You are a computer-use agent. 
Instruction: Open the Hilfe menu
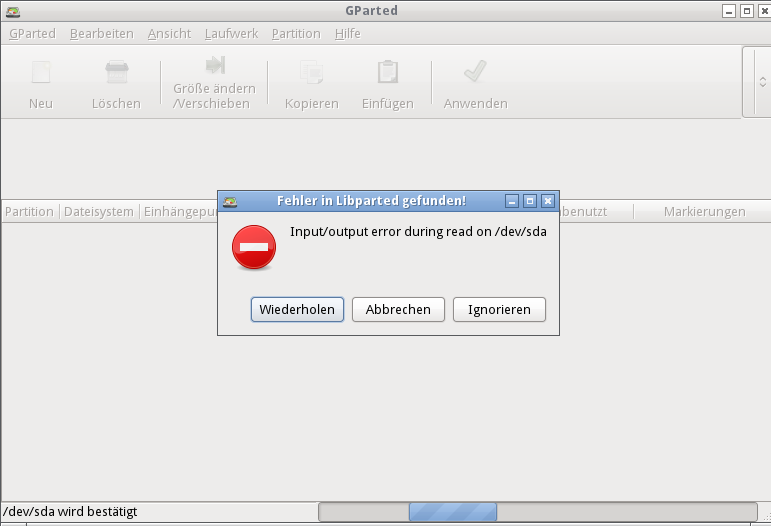pos(348,33)
